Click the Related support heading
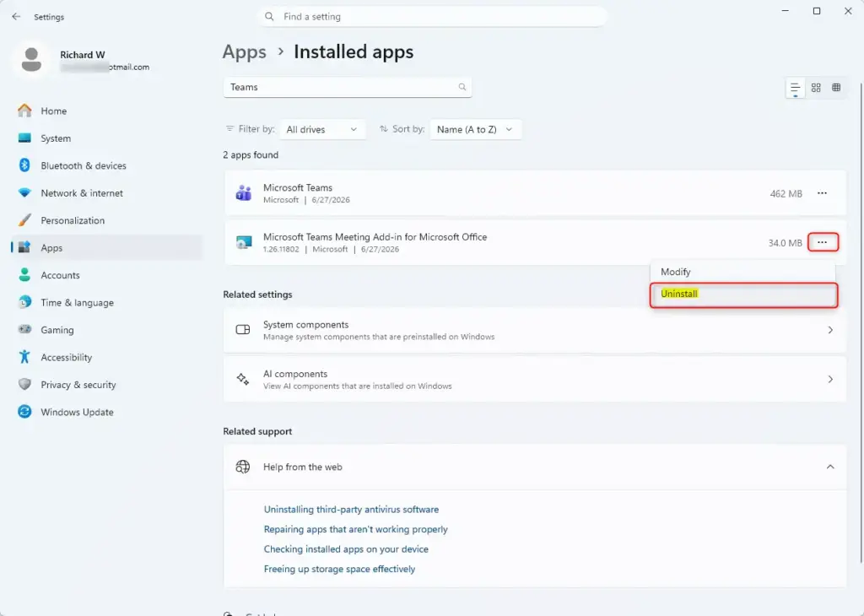 [257, 431]
